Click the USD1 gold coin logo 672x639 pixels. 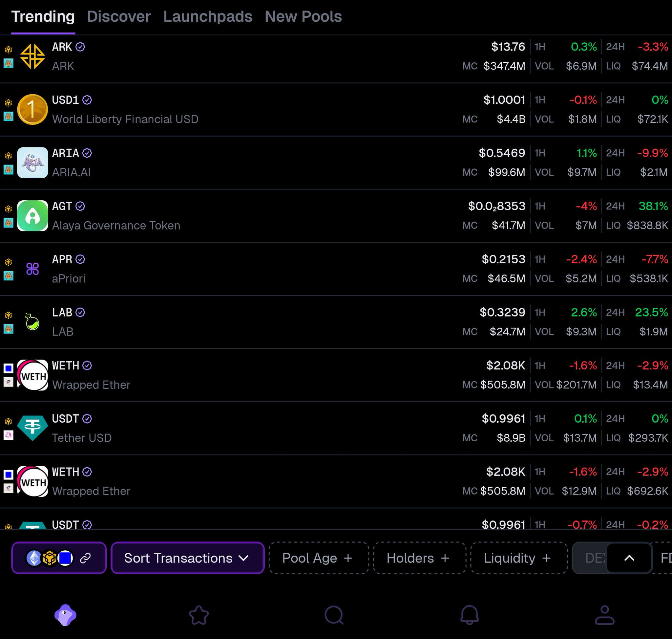(32, 110)
